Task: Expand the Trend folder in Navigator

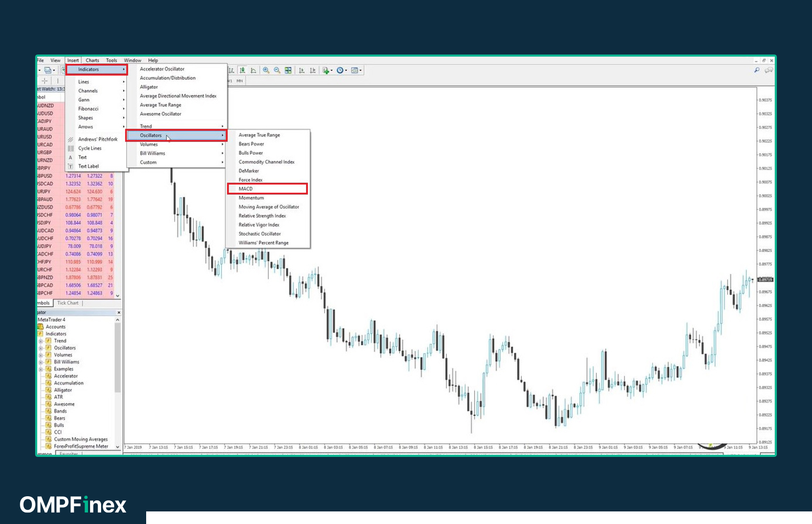Action: click(x=40, y=341)
